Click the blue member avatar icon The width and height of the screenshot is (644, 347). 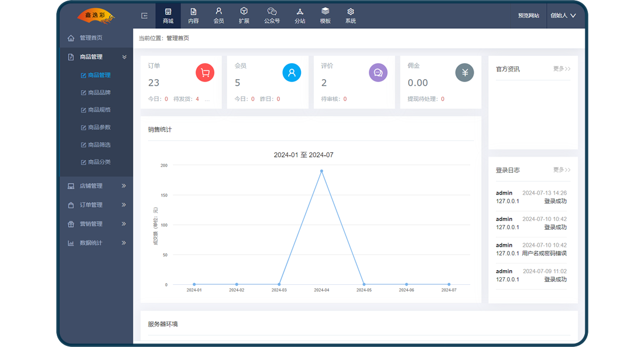pos(292,73)
